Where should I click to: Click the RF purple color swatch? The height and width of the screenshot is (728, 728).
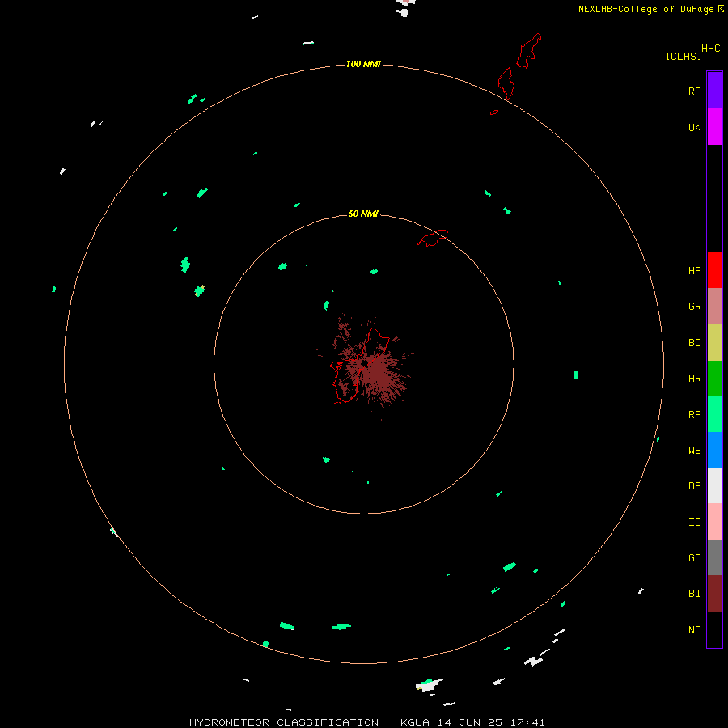714,91
